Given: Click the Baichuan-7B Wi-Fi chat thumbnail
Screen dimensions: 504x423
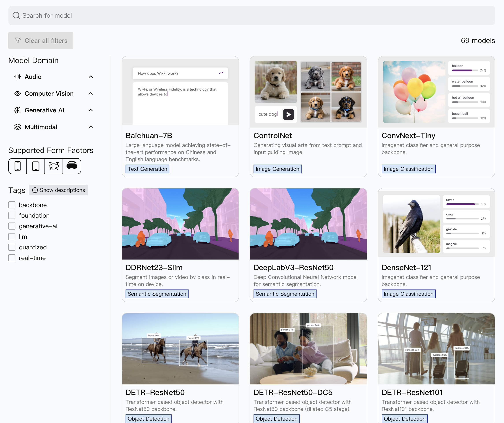Looking at the screenshot, I should [180, 92].
